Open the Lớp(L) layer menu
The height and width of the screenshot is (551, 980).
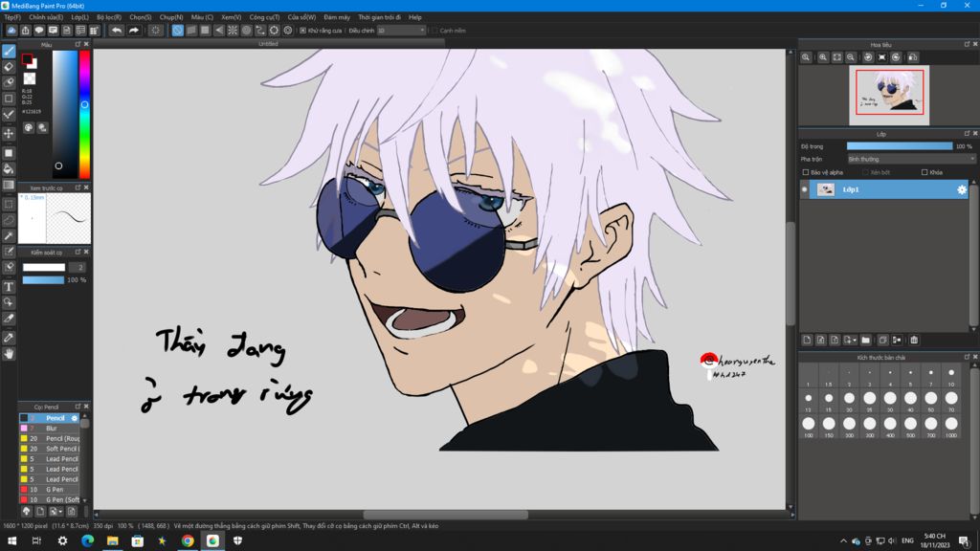(79, 17)
